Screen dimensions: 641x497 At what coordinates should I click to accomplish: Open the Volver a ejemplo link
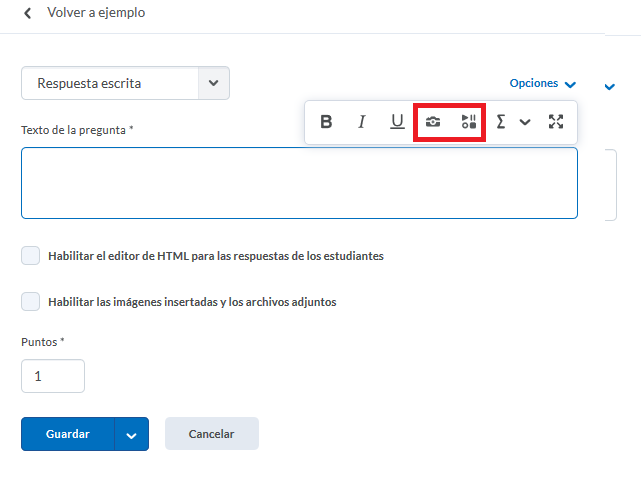point(96,13)
